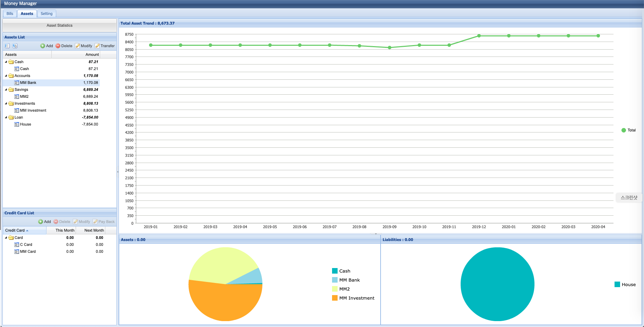Collapse the Investments folder

pos(6,103)
